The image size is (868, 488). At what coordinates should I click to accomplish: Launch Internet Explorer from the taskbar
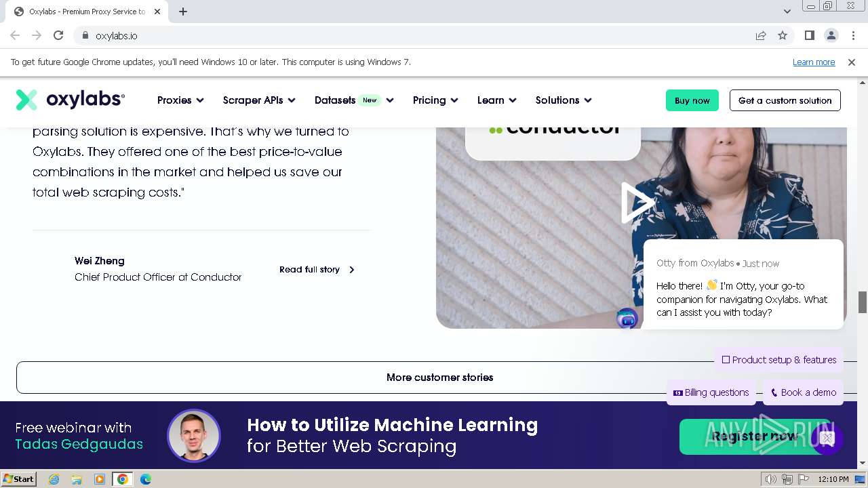[x=54, y=479]
